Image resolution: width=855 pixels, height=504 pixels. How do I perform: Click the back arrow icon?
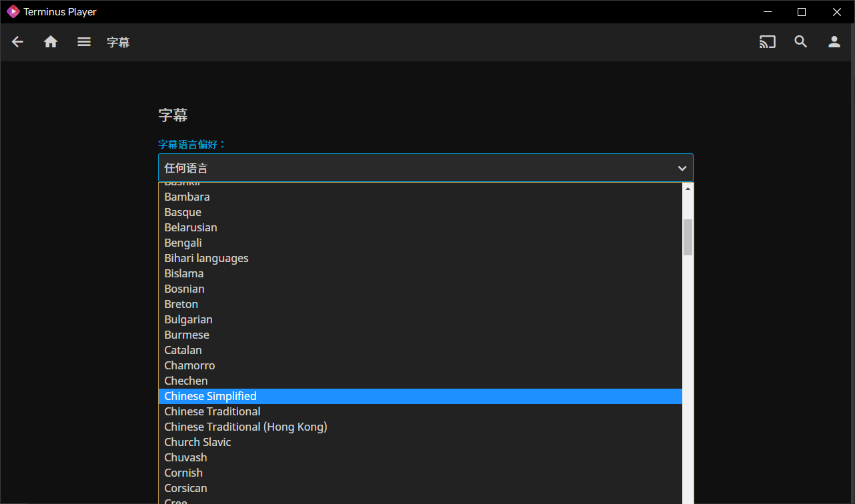pos(18,42)
